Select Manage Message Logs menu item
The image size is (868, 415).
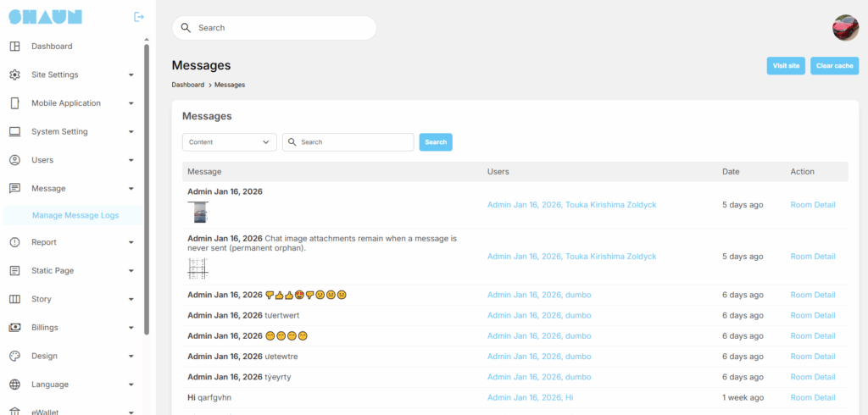75,215
